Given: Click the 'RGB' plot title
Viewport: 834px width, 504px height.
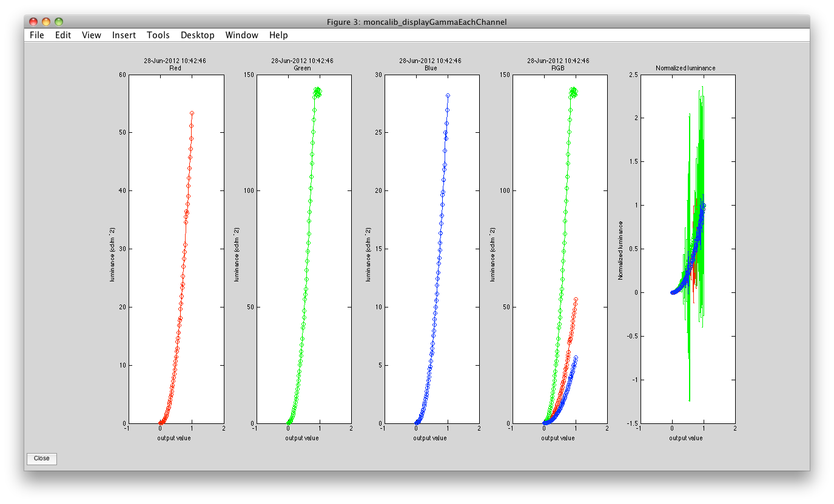Looking at the screenshot, I should tap(558, 69).
